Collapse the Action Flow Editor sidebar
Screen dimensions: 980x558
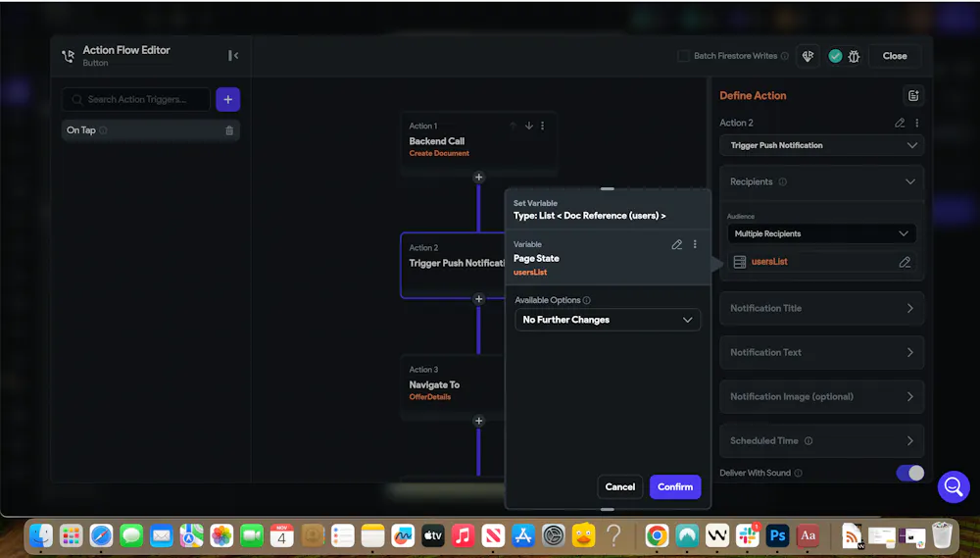(233, 56)
